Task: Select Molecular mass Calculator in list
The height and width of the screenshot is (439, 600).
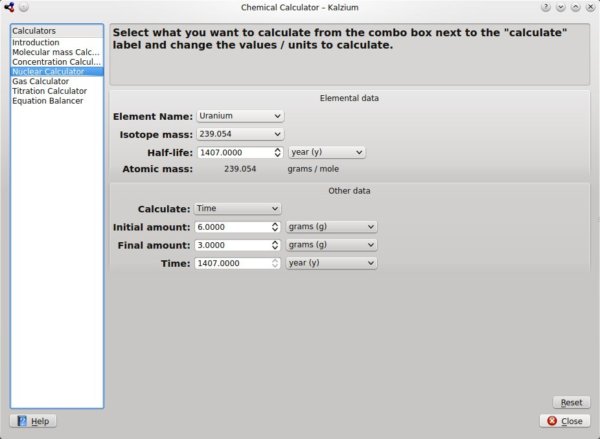Action: click(57, 52)
